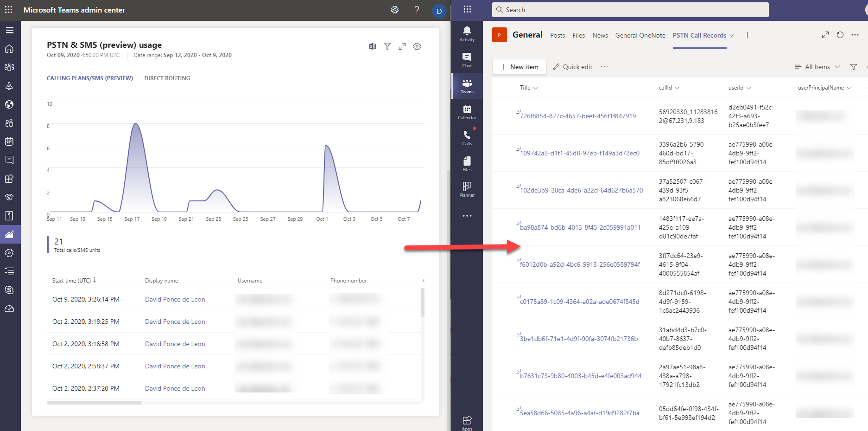
Task: Switch to the Direct Routing tab
Action: click(167, 78)
